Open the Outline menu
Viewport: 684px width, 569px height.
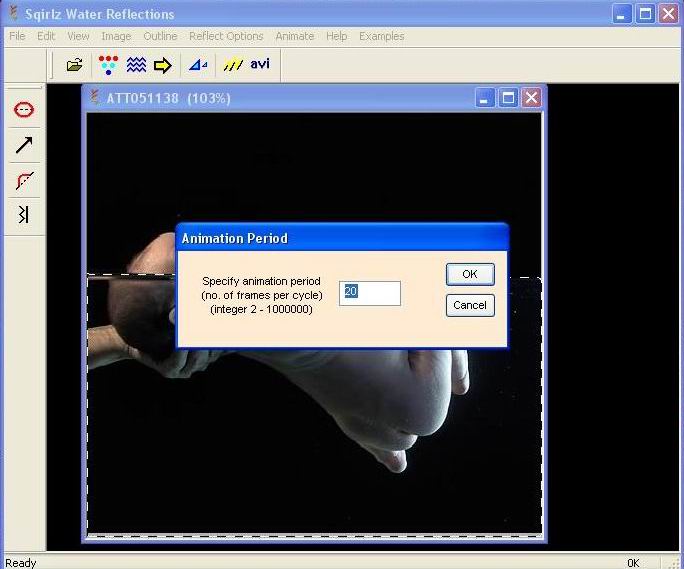160,36
